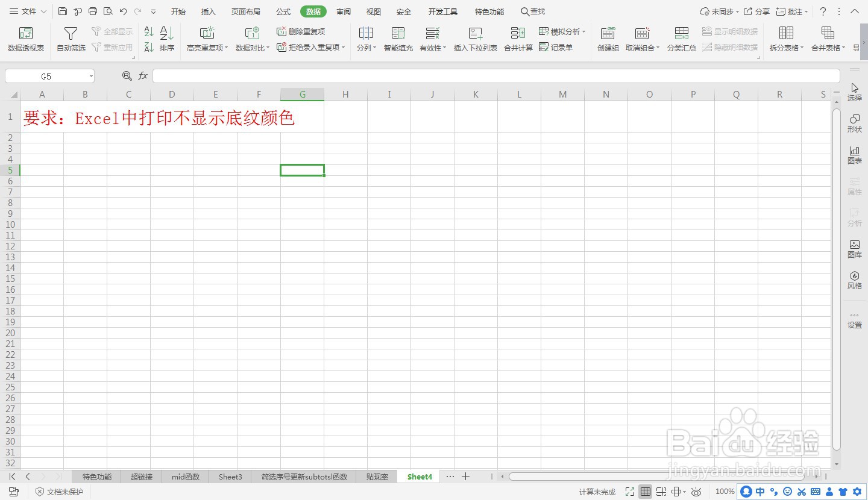Toggle Chinese input mode (中) in IME bar
This screenshot has width=868, height=500.
point(760,492)
